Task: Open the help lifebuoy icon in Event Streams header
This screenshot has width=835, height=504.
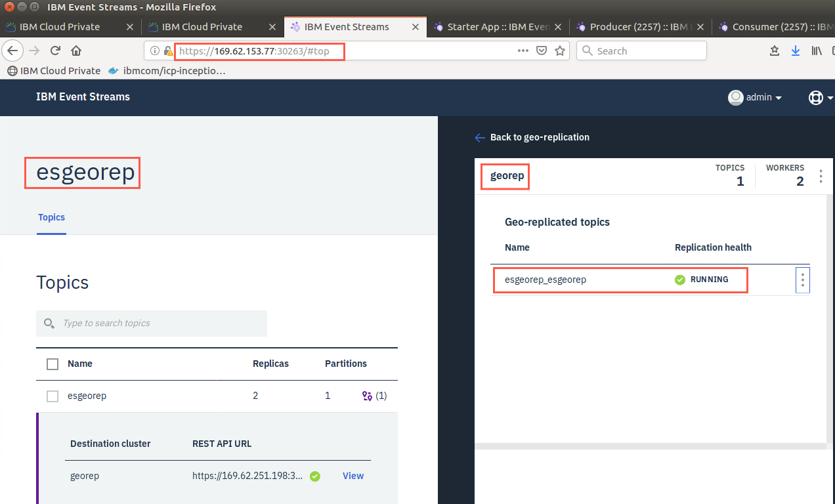Action: (x=815, y=97)
